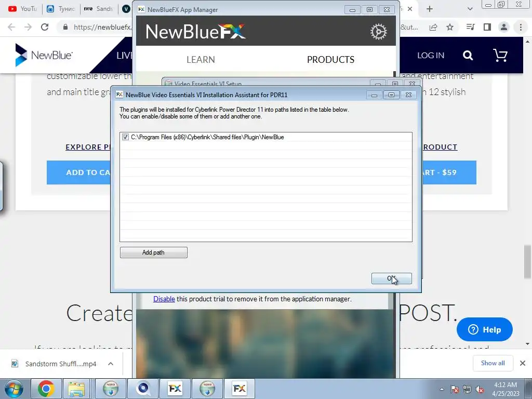Click the NewBlue website logo

click(44, 55)
